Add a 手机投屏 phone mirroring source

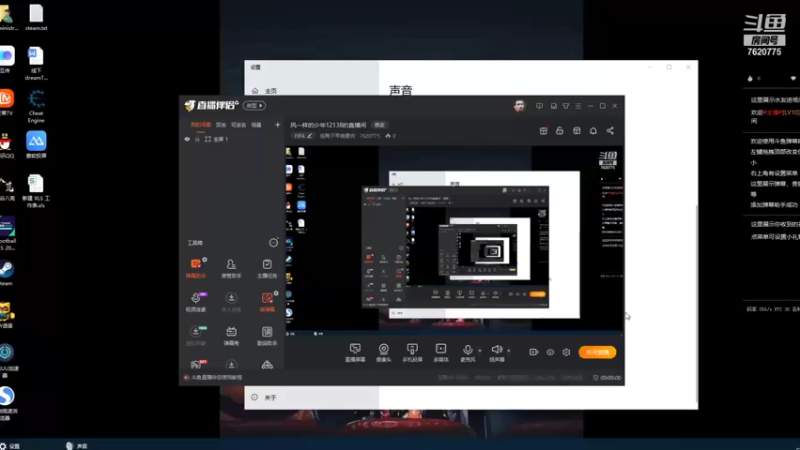[412, 352]
